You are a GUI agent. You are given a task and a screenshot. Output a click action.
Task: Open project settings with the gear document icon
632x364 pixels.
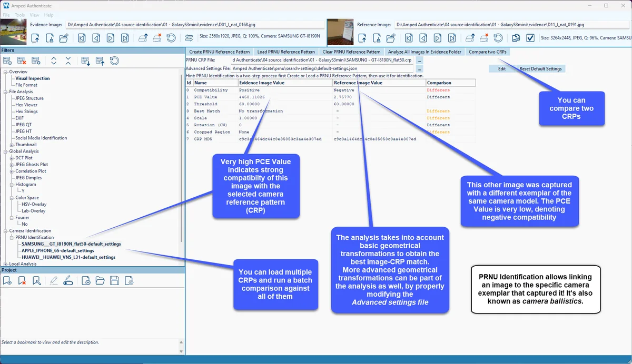click(129, 281)
